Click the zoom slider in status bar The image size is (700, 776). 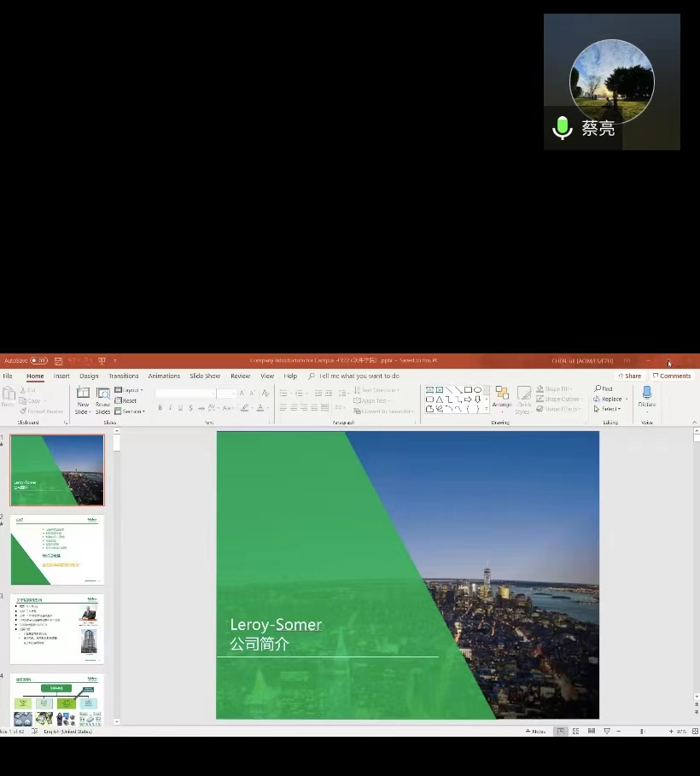click(x=642, y=732)
